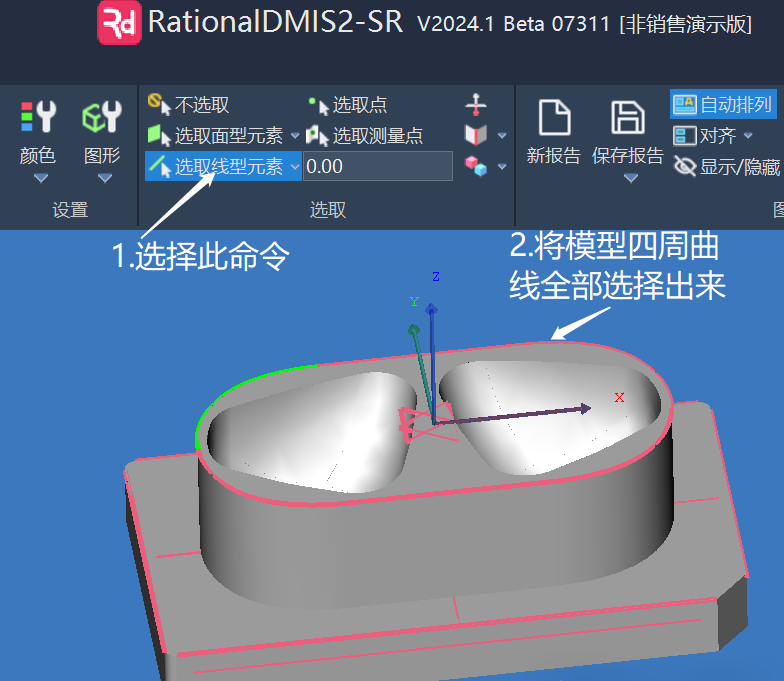
Task: Click the 新报告 new report icon
Action: 553,118
